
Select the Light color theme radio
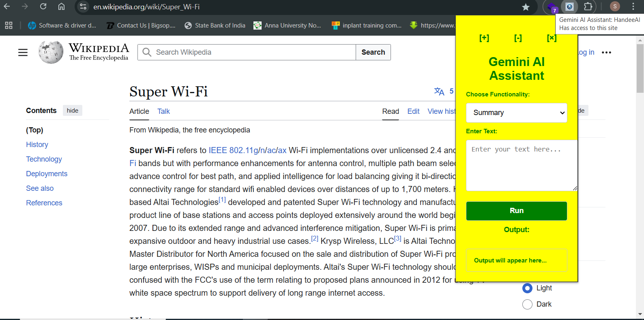coord(527,288)
